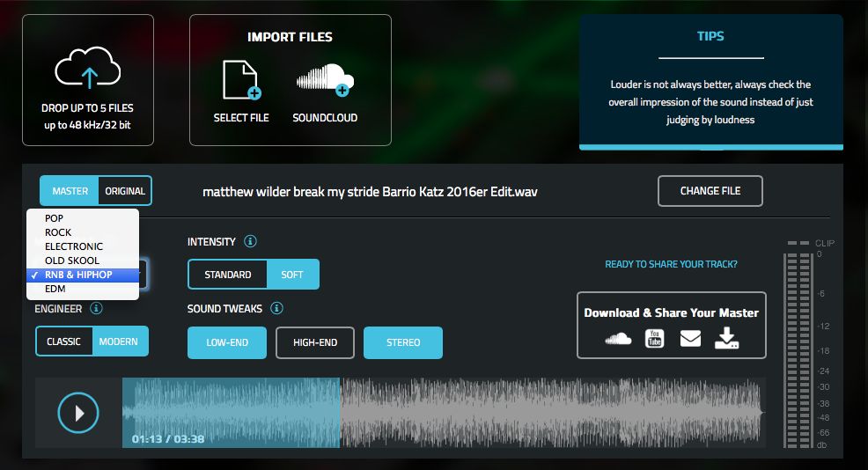
Task: Select Pop from genre dropdown
Action: coord(55,218)
